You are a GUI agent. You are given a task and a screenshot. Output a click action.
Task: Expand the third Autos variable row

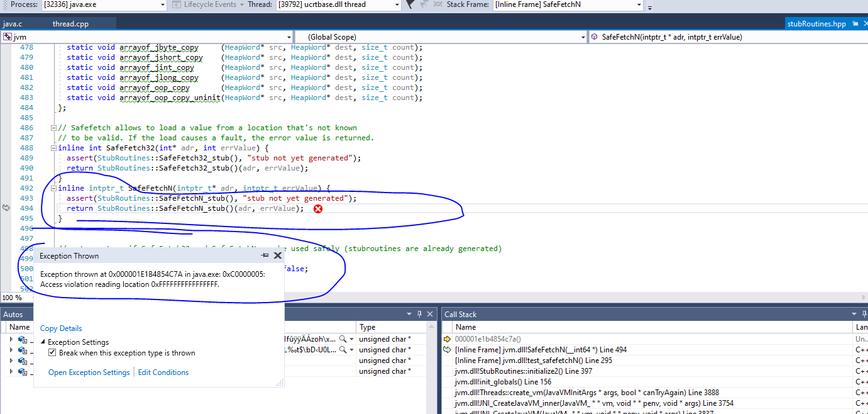(11, 361)
